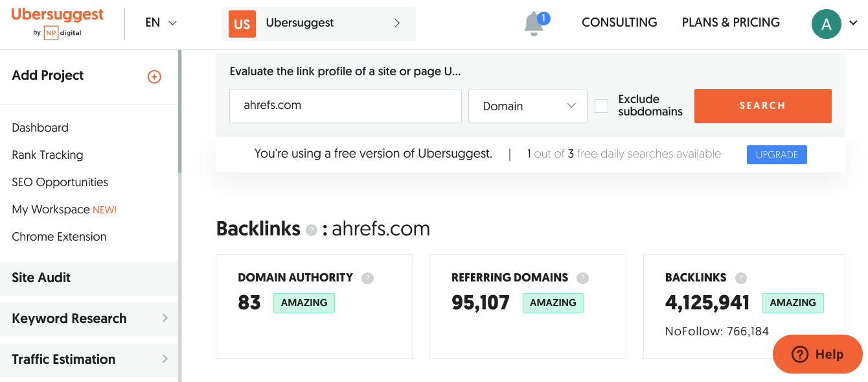Open the notifications bell icon
The image size is (868, 382).
tap(534, 24)
